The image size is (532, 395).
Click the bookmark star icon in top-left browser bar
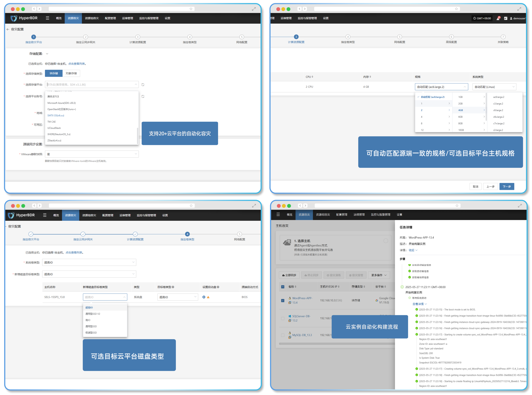click(191, 9)
